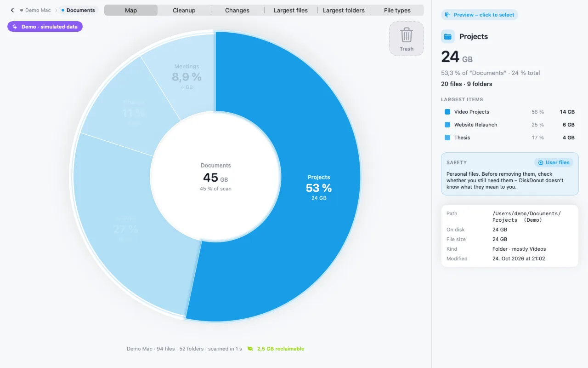Navigate to Demo Mac breadcrumb
This screenshot has height=368, width=588.
(x=38, y=10)
